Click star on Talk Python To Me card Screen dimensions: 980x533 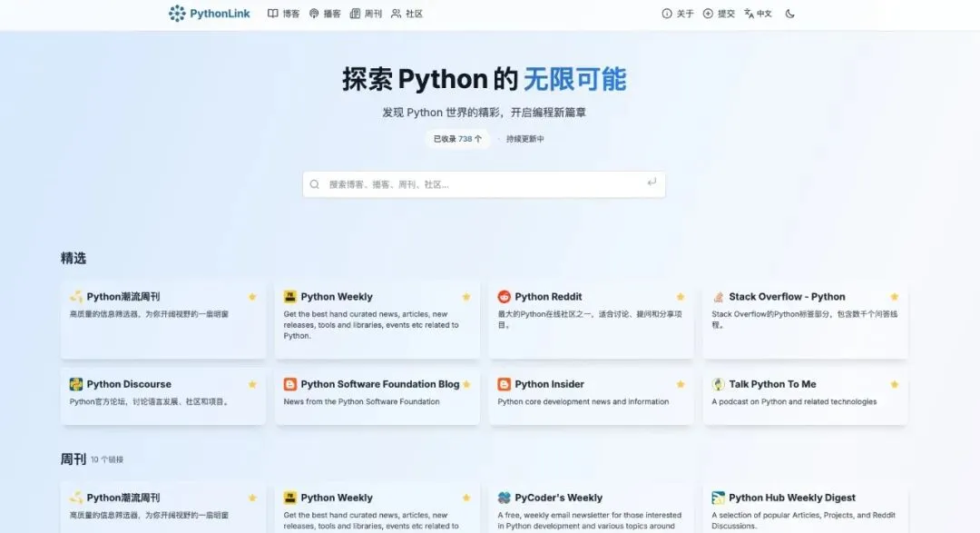click(x=895, y=384)
